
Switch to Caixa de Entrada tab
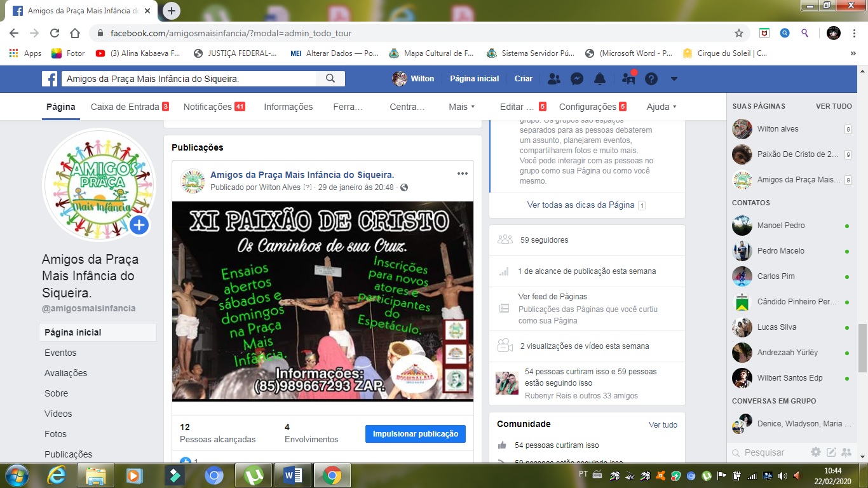pyautogui.click(x=125, y=107)
